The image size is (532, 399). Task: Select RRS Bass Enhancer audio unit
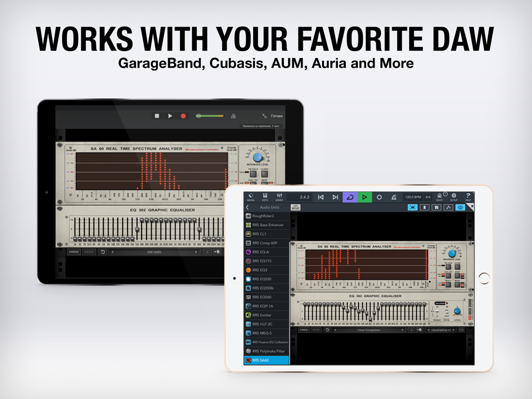click(267, 225)
